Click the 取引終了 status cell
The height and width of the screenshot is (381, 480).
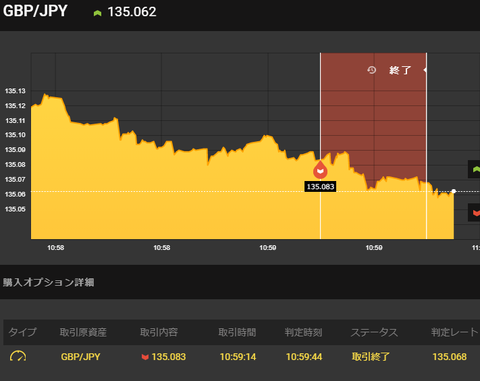pyautogui.click(x=371, y=357)
